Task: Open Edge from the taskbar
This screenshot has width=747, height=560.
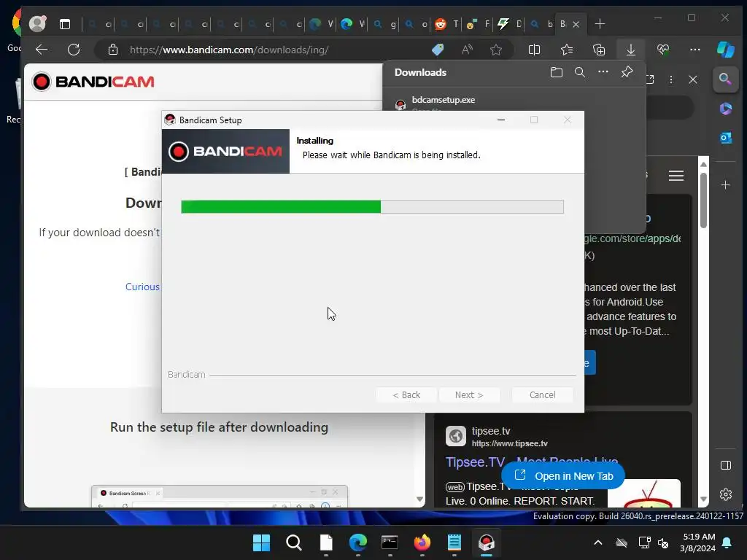Action: click(x=357, y=542)
